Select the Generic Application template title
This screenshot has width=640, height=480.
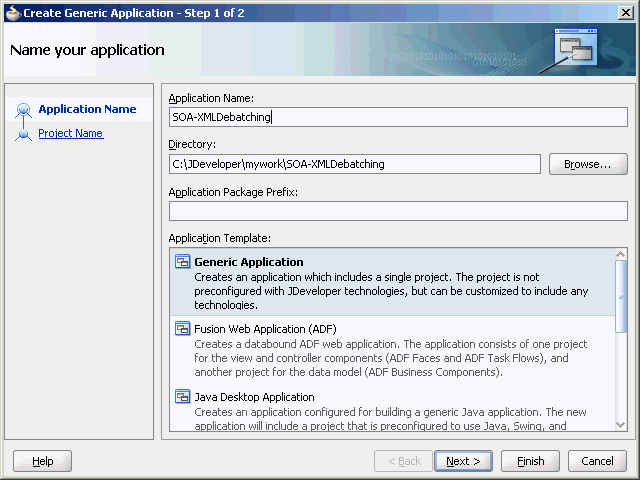pyautogui.click(x=249, y=262)
